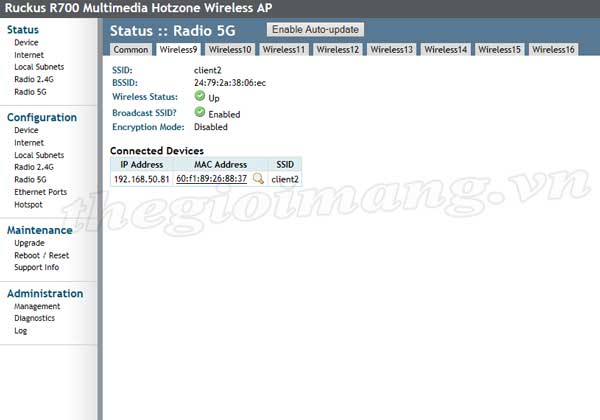The height and width of the screenshot is (420, 600).
Task: Open the Wireless11 tab
Action: [284, 49]
